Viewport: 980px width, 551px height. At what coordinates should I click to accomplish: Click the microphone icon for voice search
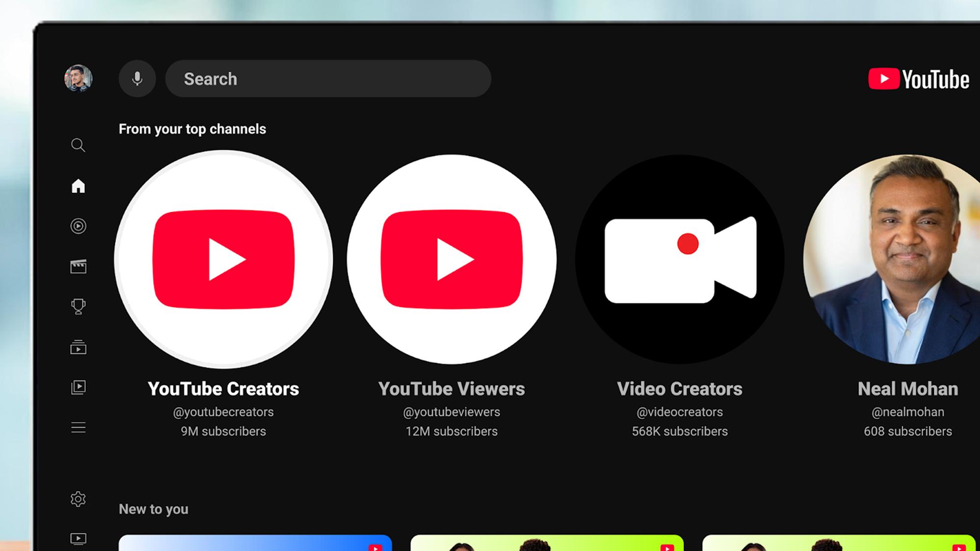tap(137, 78)
